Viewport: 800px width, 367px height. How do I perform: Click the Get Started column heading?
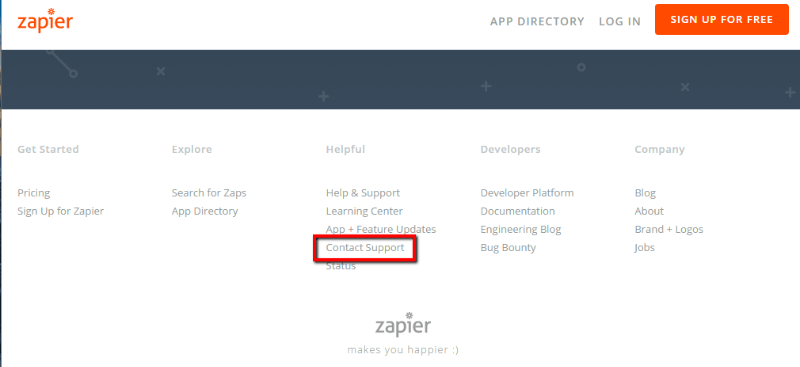[48, 150]
